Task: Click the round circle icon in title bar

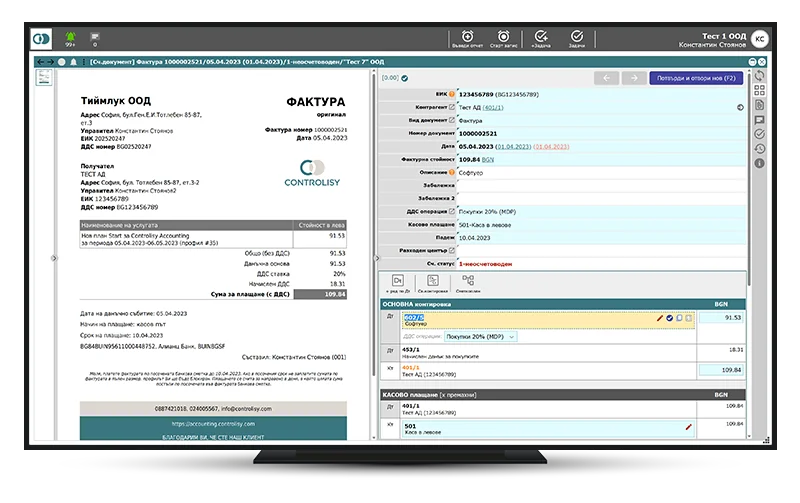Action: pos(62,62)
